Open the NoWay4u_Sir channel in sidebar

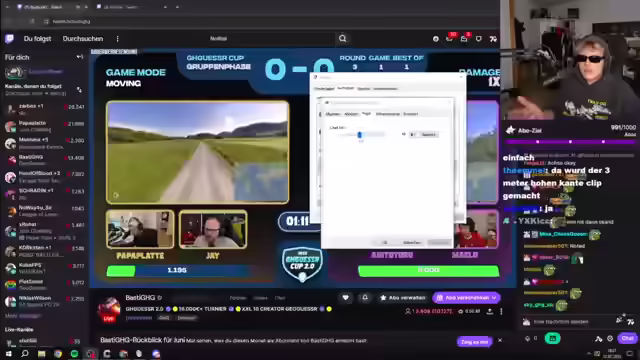(44, 211)
